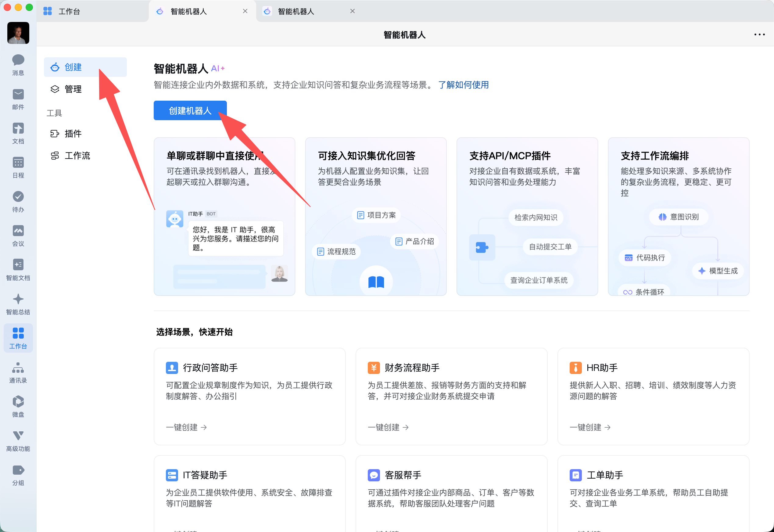Open 插件 under 工具
The image size is (774, 532).
(x=85, y=134)
